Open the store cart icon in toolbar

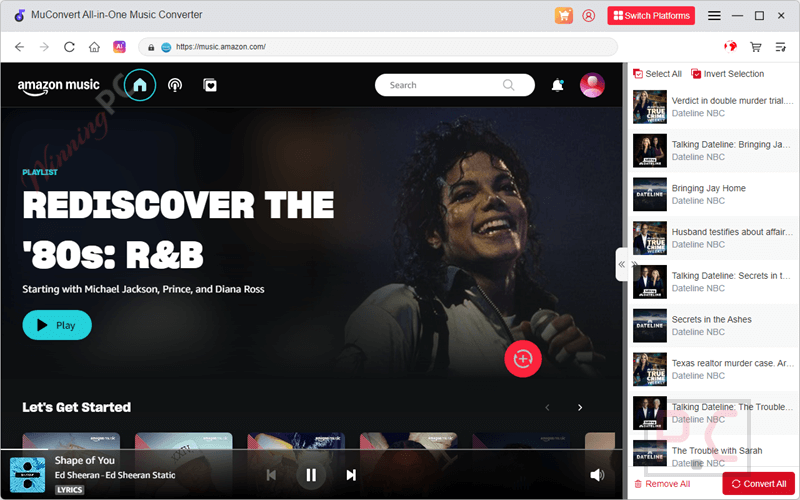[x=756, y=47]
